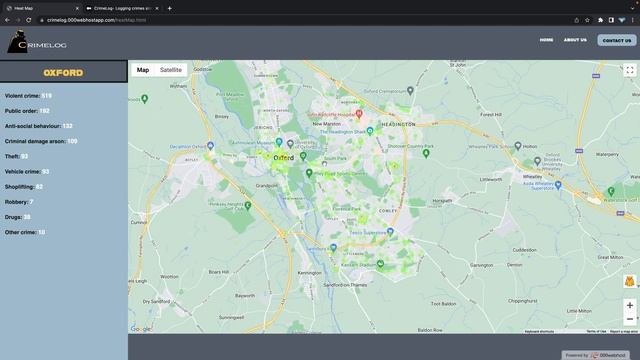The width and height of the screenshot is (640, 360).
Task: Open the HOME navigation link
Action: click(546, 40)
